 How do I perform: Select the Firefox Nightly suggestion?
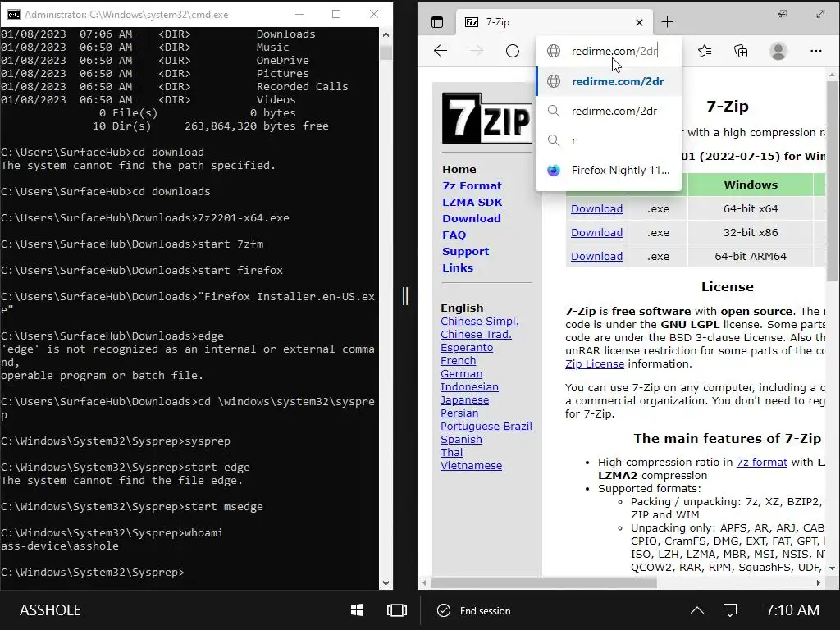click(x=609, y=171)
